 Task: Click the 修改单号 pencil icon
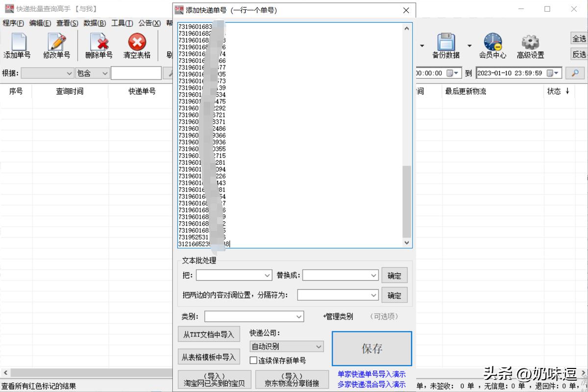57,43
